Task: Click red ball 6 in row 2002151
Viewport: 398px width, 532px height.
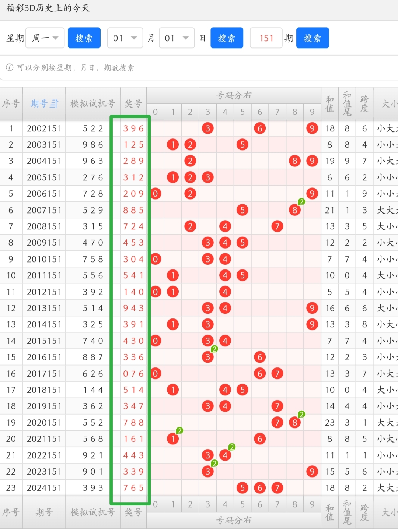Action: pos(260,128)
